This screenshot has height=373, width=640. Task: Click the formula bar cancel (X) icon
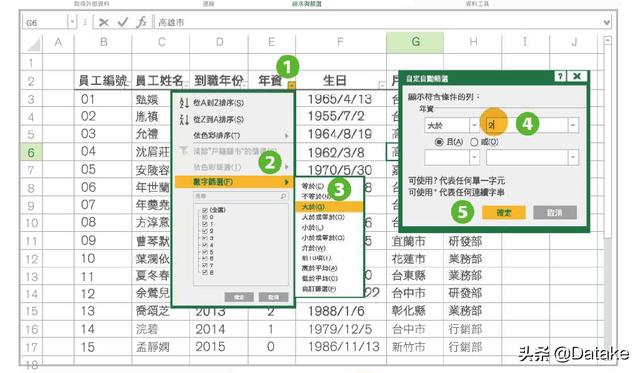104,22
